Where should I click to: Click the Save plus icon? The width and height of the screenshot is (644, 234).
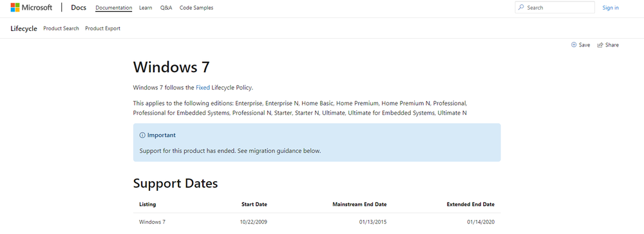click(574, 45)
